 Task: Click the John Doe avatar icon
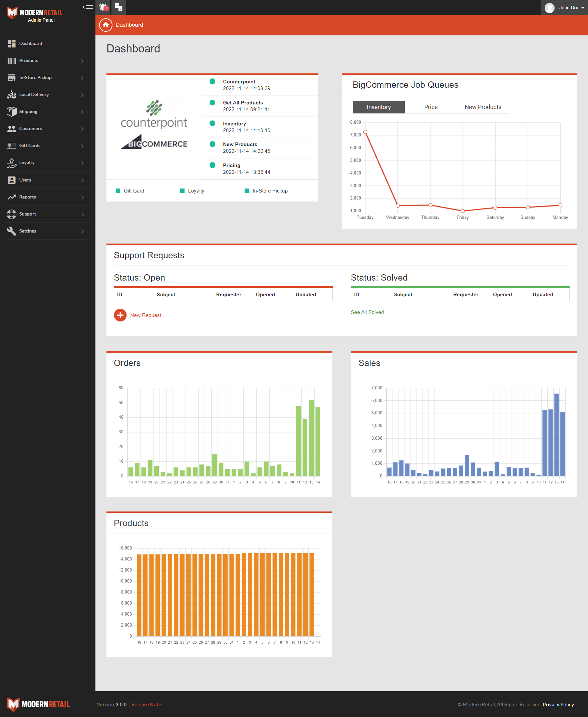point(549,7)
